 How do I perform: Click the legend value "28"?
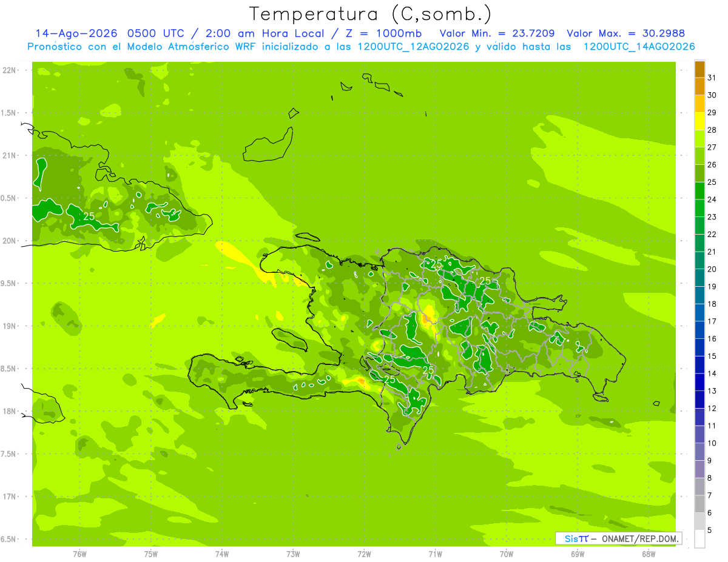click(x=712, y=130)
